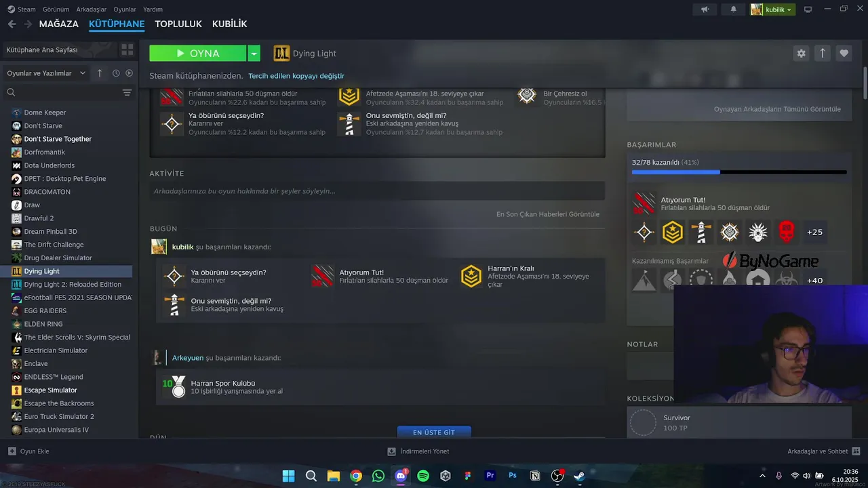Open Harran Spor Kulübü medal icon
Screen dimensions: 868x488
coord(174,387)
